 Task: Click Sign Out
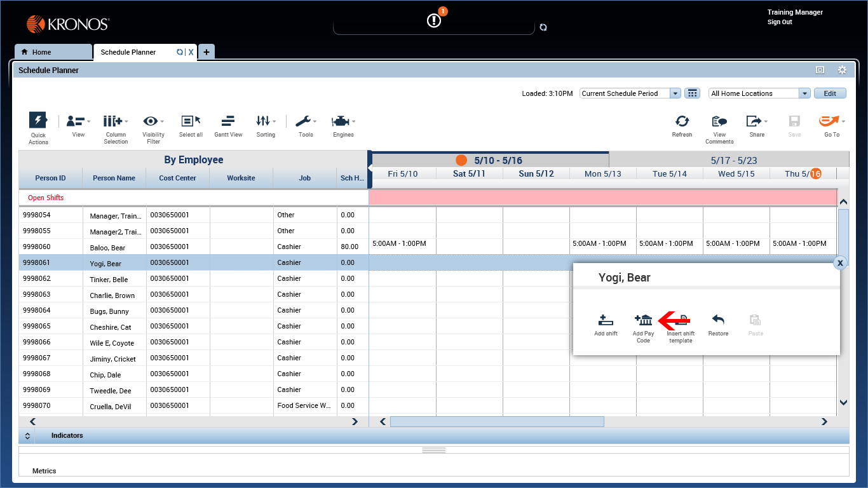[x=779, y=22]
